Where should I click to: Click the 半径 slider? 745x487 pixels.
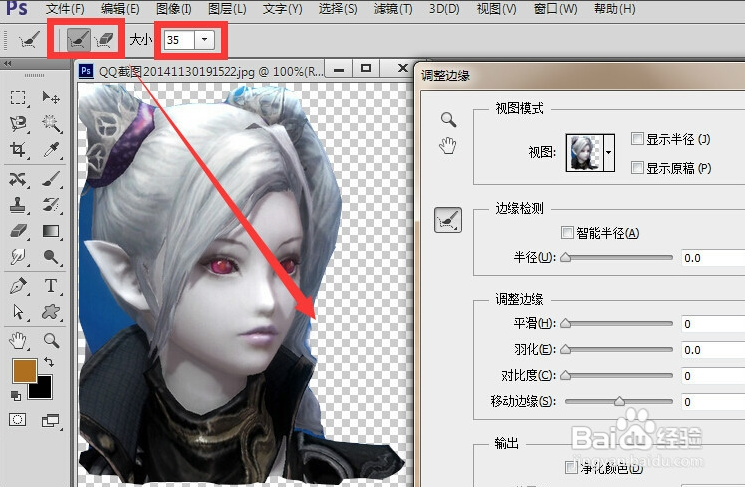point(617,258)
